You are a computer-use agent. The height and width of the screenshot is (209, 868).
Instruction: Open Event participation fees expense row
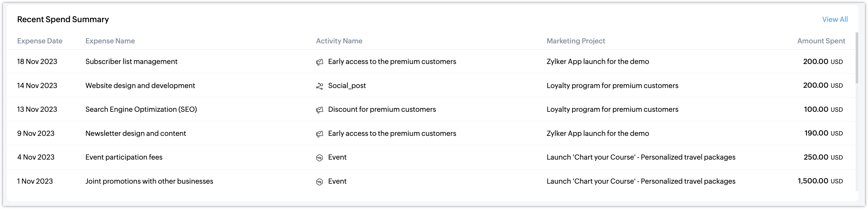pyautogui.click(x=124, y=157)
